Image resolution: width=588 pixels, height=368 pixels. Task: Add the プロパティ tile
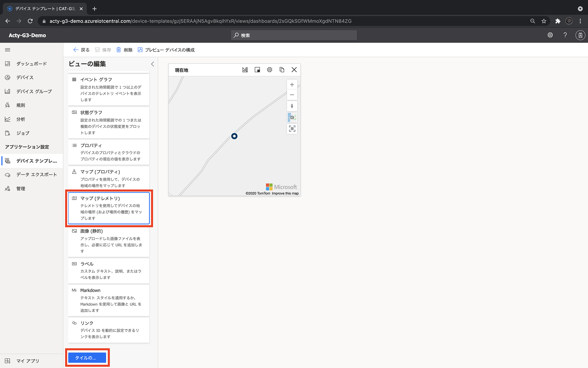(x=109, y=152)
